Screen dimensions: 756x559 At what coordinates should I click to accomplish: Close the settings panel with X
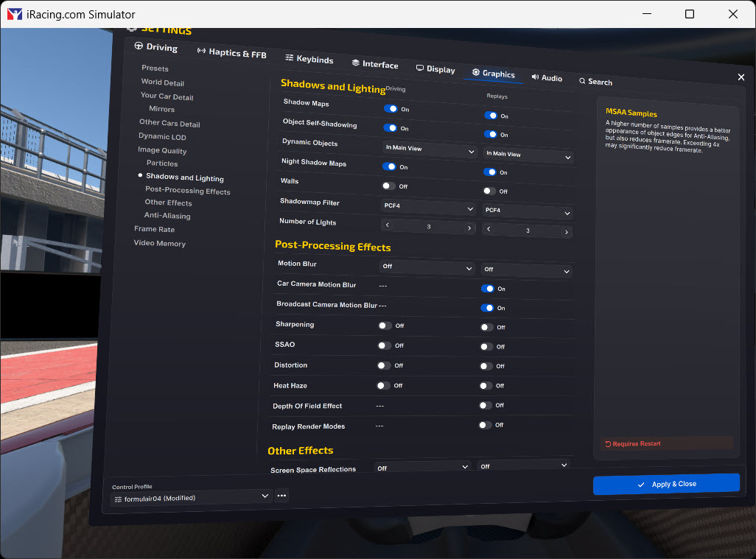741,77
